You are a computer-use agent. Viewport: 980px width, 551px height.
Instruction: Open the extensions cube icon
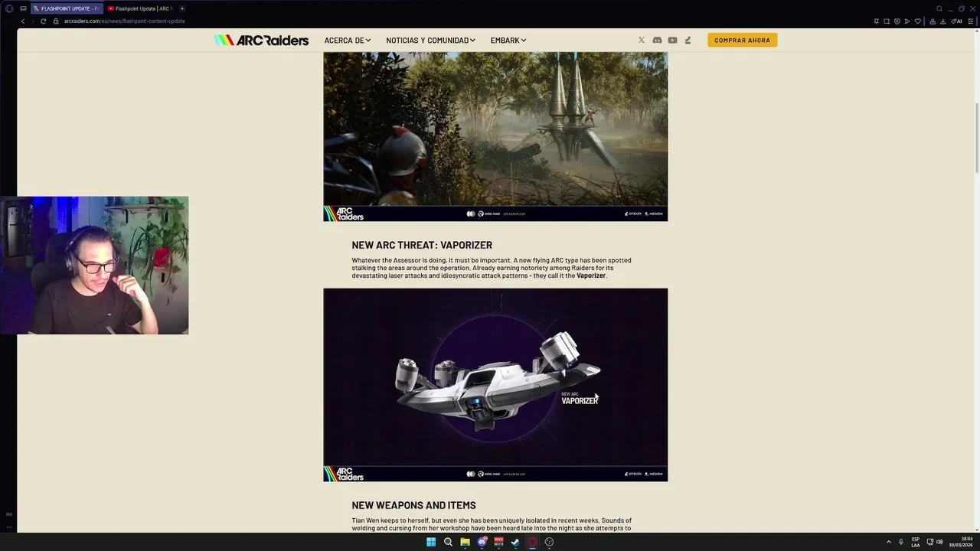(933, 21)
